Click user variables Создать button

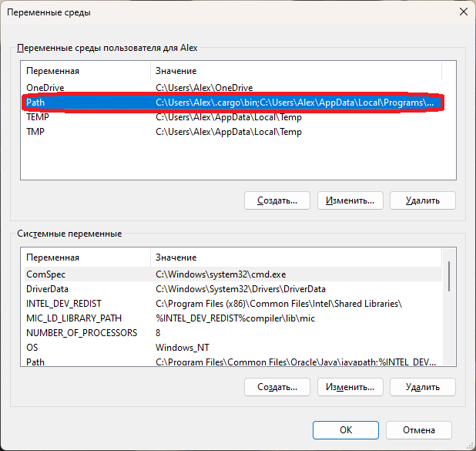tap(277, 200)
